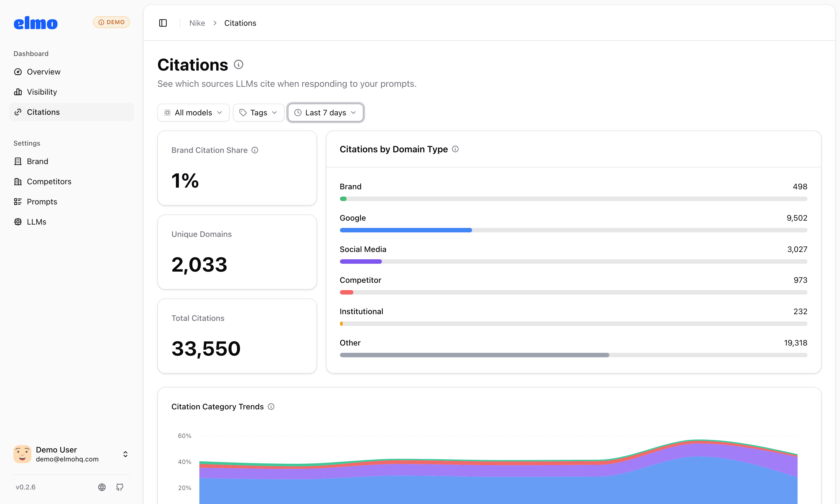Expand the Demo User account menu
Image resolution: width=840 pixels, height=504 pixels.
[x=125, y=454]
